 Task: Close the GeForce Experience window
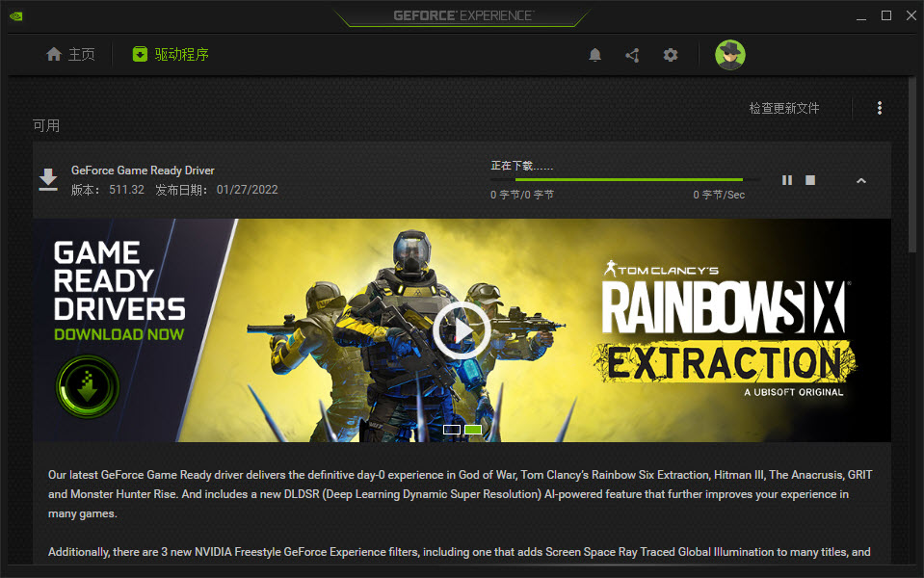[x=911, y=16]
